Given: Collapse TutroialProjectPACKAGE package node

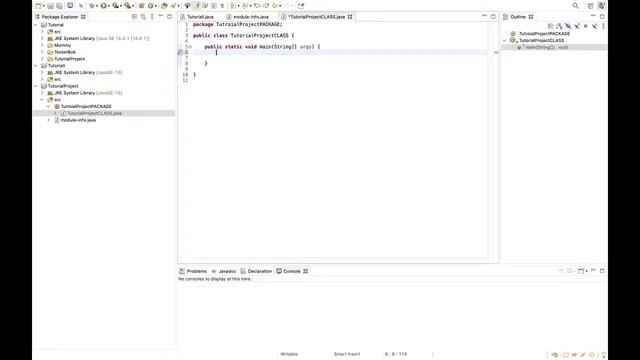Looking at the screenshot, I should pos(49,107).
